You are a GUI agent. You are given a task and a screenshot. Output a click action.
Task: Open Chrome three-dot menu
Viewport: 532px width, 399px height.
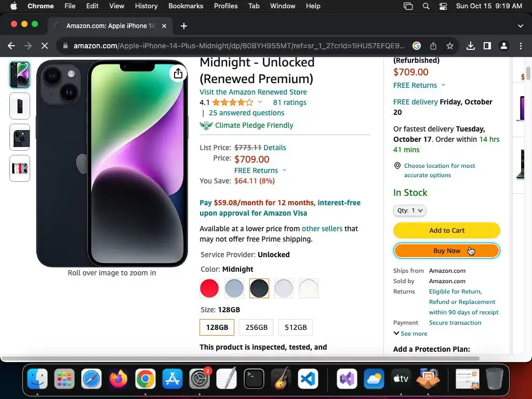pos(521,46)
